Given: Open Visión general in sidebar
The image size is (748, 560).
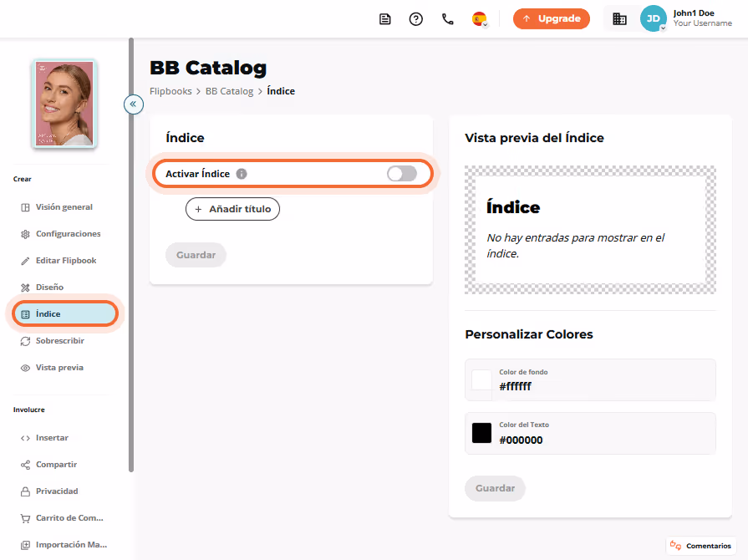Looking at the screenshot, I should (x=64, y=207).
